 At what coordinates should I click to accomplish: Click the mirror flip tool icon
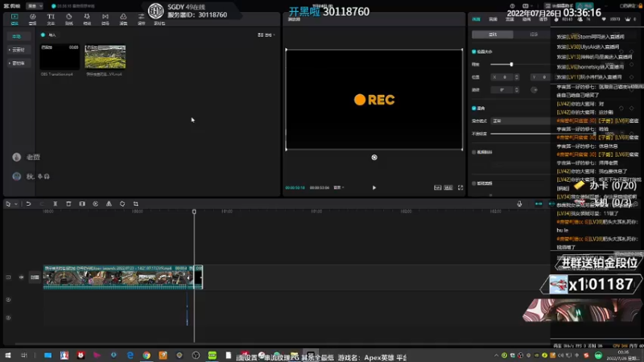[109, 204]
